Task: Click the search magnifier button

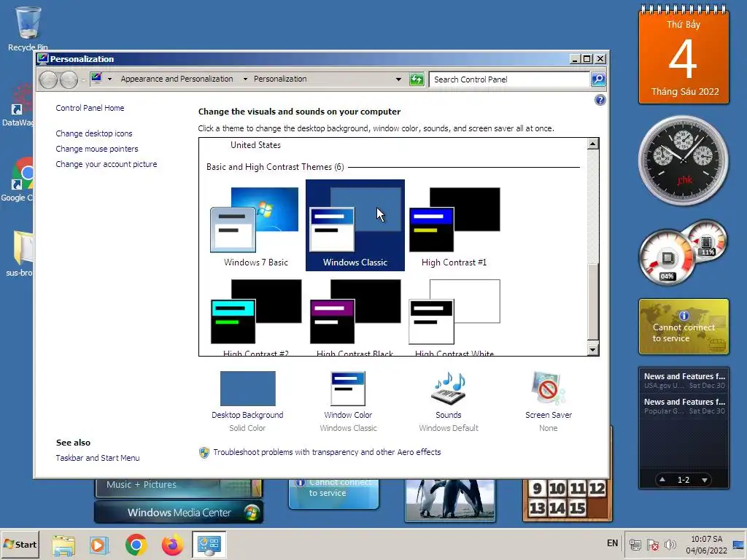Action: (x=598, y=79)
